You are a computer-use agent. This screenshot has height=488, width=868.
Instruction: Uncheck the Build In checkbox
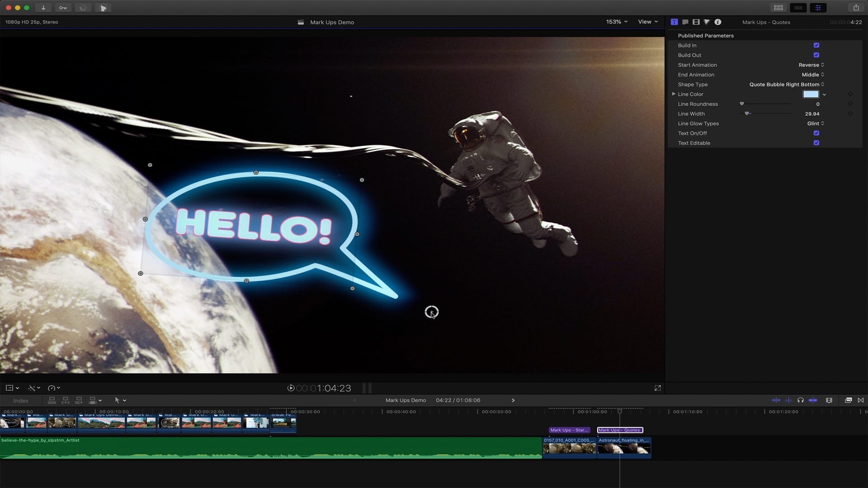coord(816,45)
